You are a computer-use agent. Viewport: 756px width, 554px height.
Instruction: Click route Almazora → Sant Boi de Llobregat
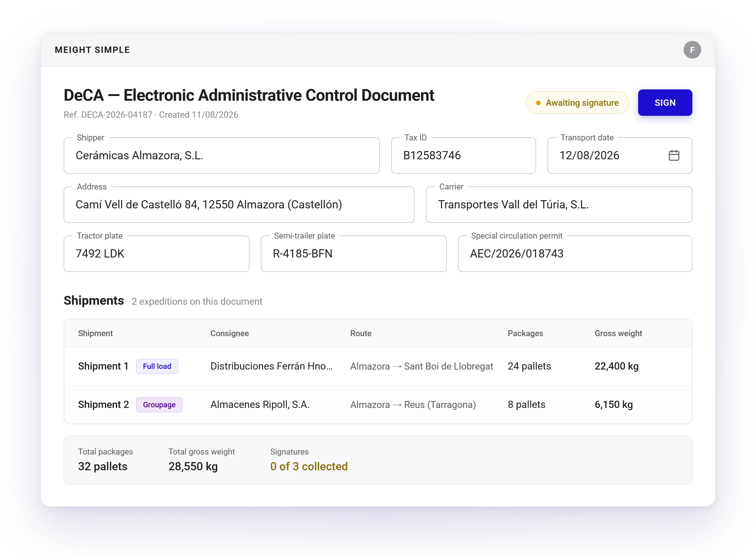421,366
